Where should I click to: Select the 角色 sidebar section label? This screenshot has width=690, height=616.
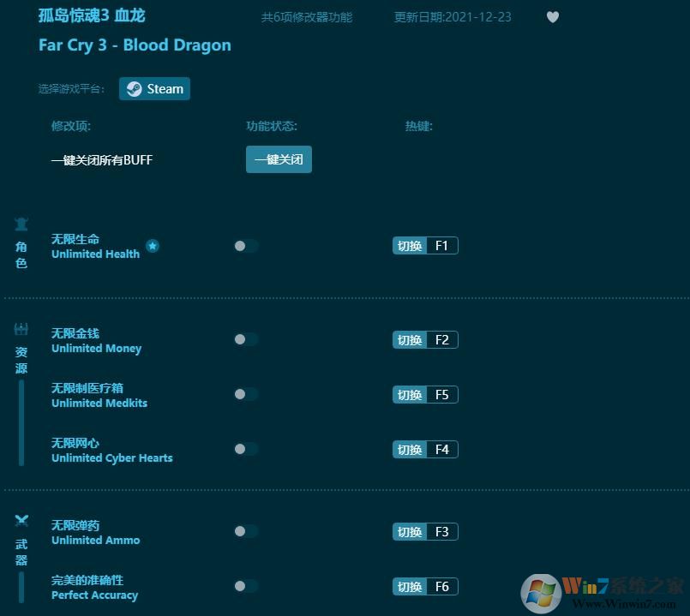pos(21,254)
